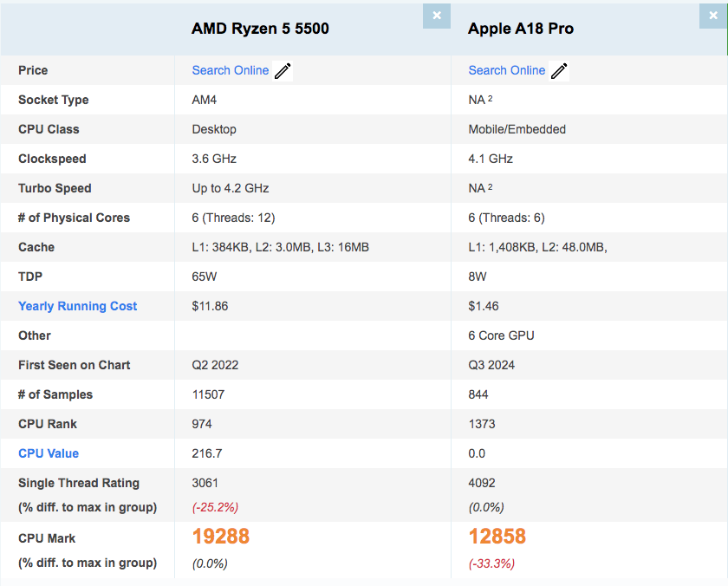Click the 3061 single thread rating
This screenshot has height=586, width=728.
coord(205,484)
